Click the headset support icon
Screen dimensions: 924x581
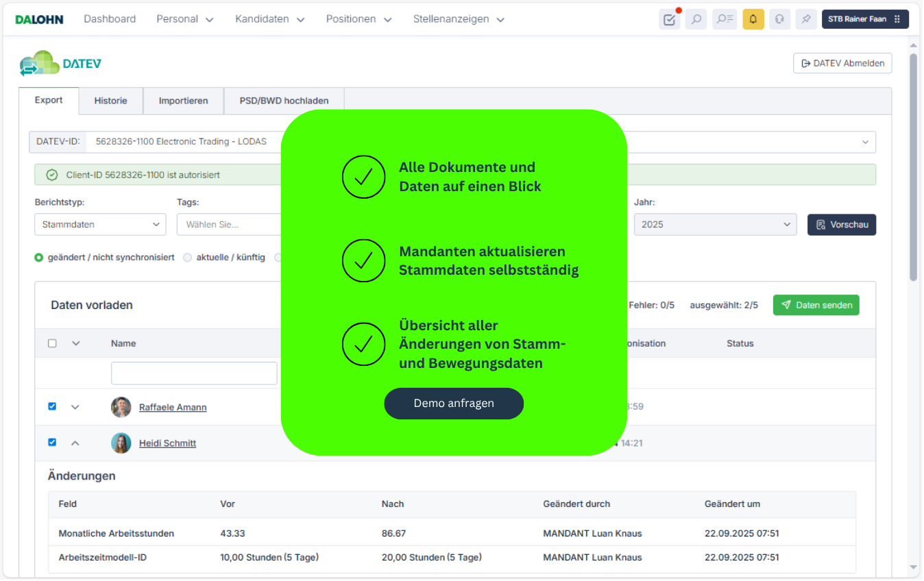point(779,19)
